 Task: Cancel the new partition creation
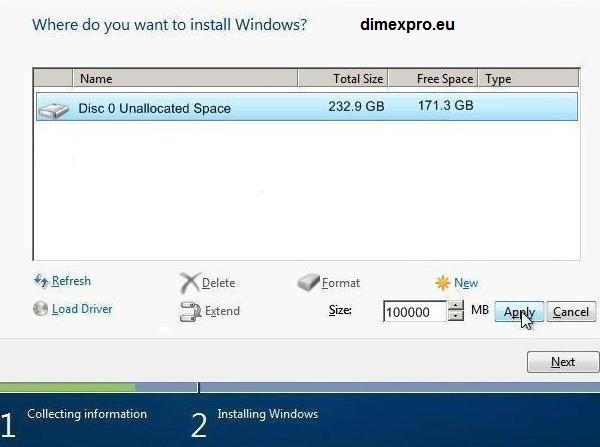pos(571,312)
